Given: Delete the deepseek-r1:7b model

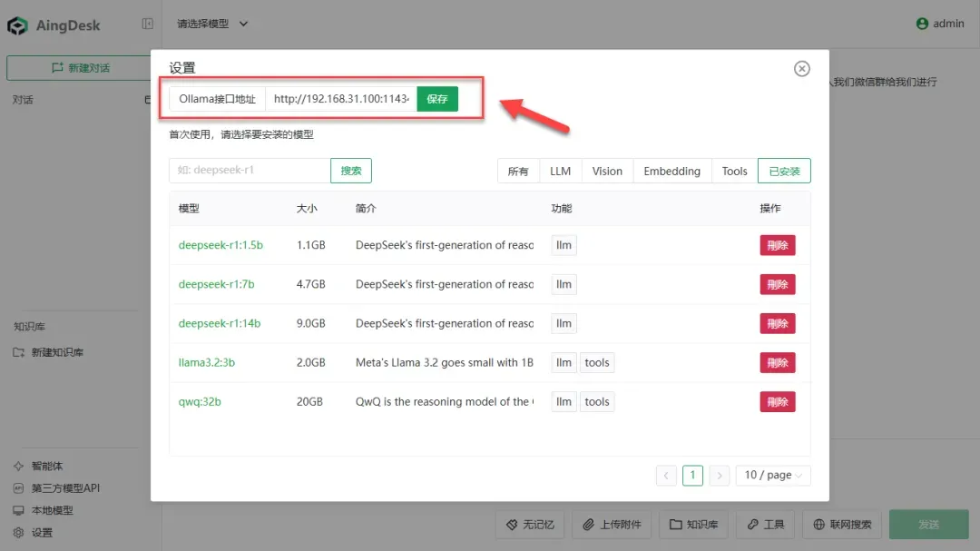Looking at the screenshot, I should tap(778, 284).
